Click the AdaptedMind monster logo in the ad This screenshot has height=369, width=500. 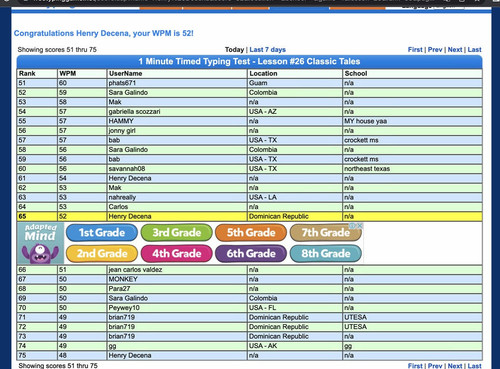40,243
